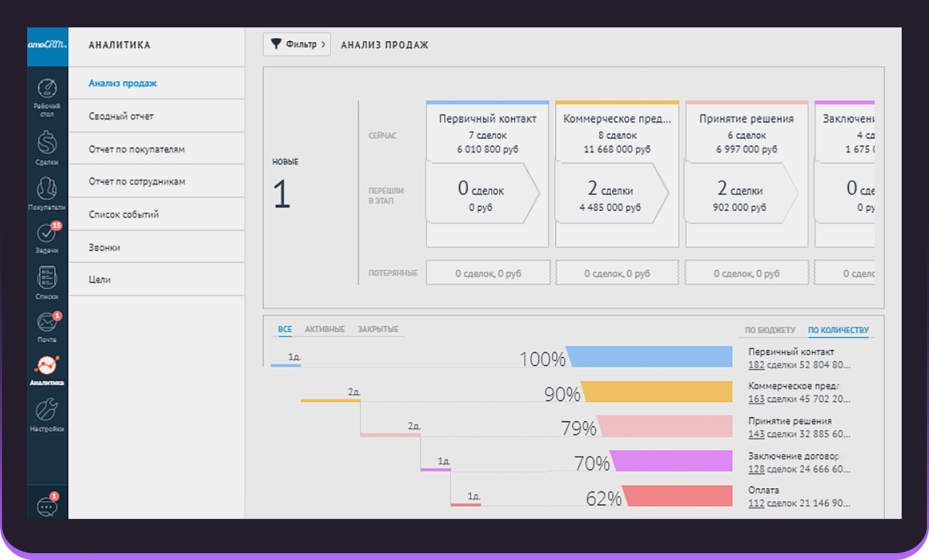Screen dimensions: 929x560
Task: Click lost deals box under Первичный контакт
Action: point(488,272)
